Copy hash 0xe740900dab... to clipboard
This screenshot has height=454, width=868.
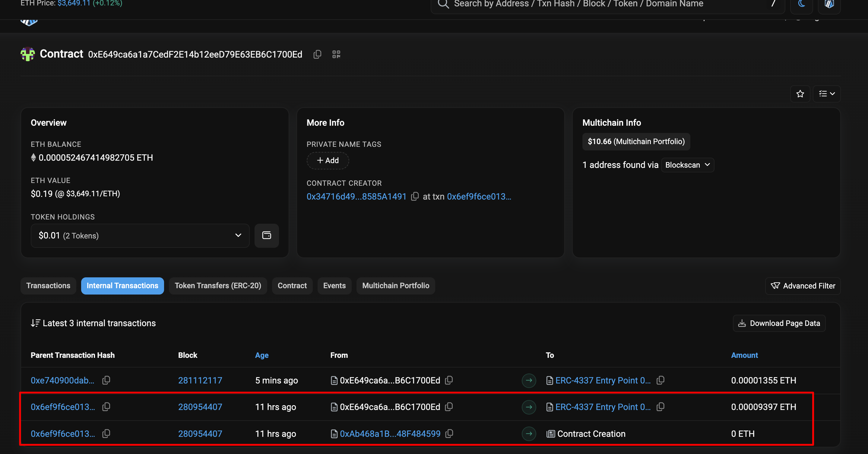pyautogui.click(x=106, y=380)
